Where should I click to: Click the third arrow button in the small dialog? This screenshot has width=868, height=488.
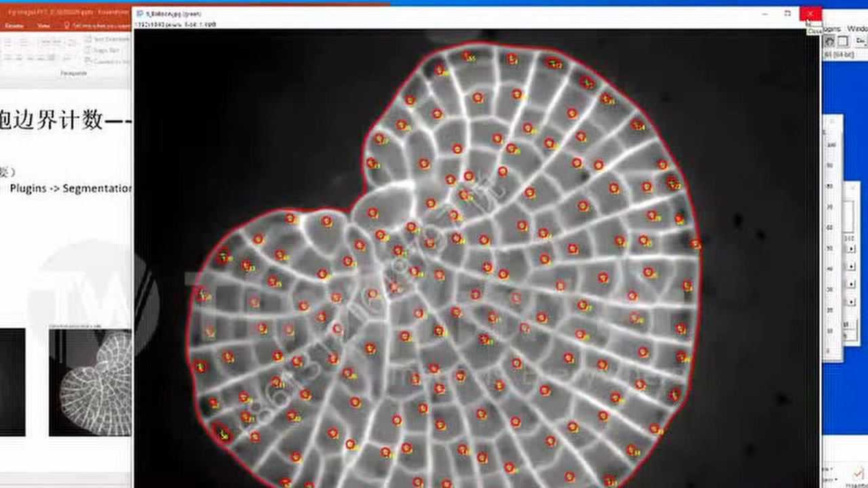pos(851,284)
